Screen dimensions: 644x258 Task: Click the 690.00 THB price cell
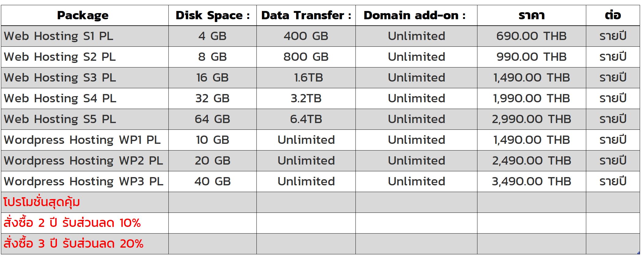pyautogui.click(x=532, y=36)
